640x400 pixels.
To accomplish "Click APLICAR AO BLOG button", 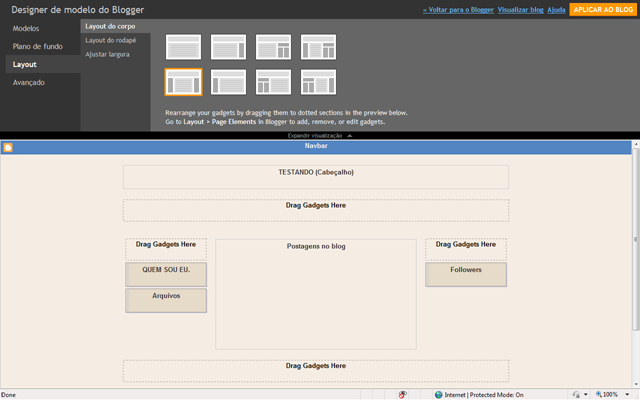I will (603, 9).
